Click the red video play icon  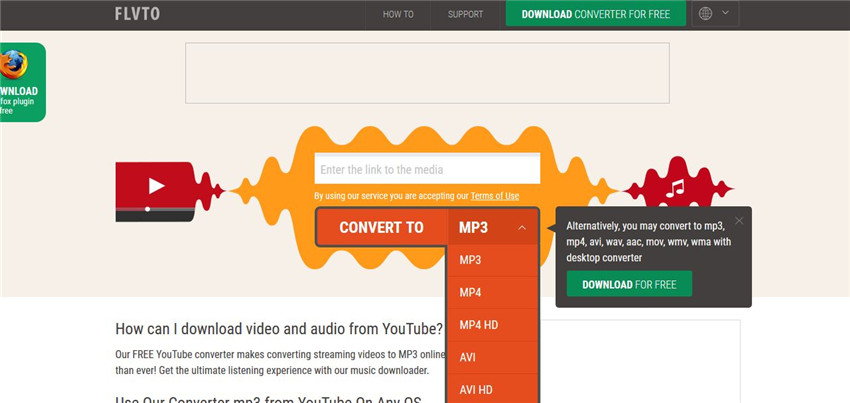(x=157, y=186)
